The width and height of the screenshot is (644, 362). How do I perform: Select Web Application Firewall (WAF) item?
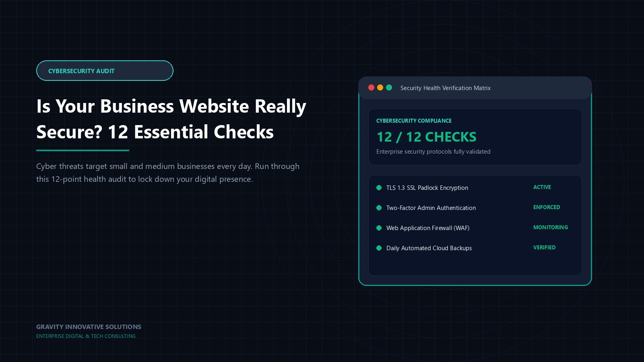tap(427, 228)
